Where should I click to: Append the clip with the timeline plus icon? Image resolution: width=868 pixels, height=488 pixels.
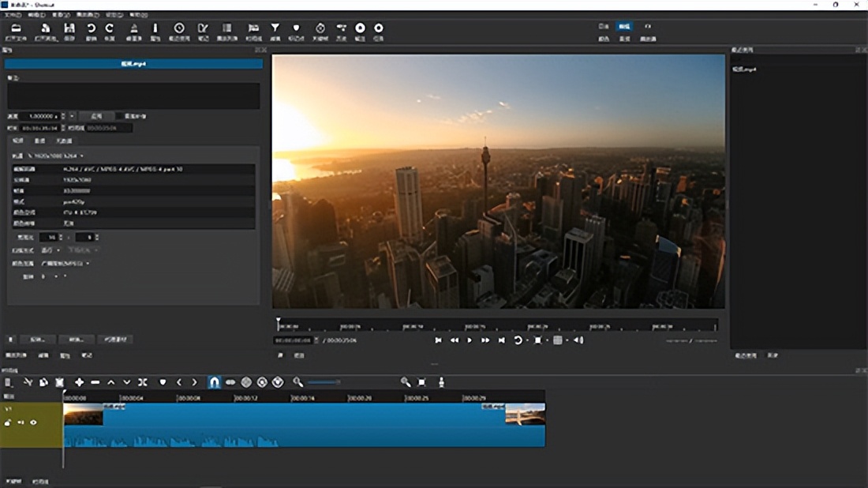pos(79,382)
